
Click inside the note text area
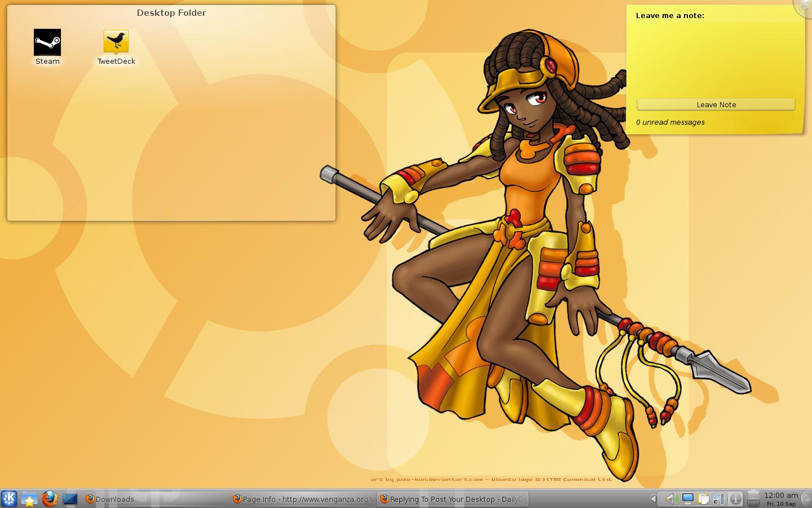[716, 59]
